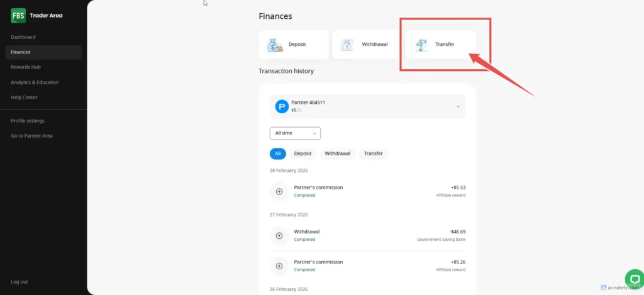
Task: Expand the Withdrawal transaction plus icon
Action: pyautogui.click(x=279, y=235)
